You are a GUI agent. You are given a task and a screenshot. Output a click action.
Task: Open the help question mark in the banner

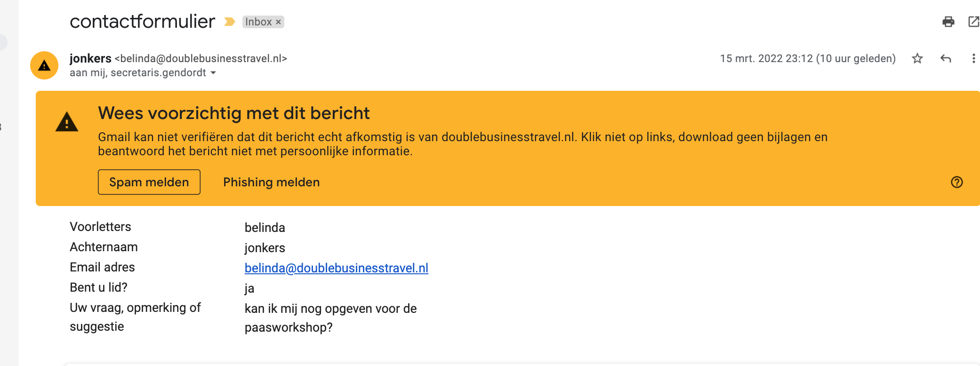pyautogui.click(x=956, y=182)
